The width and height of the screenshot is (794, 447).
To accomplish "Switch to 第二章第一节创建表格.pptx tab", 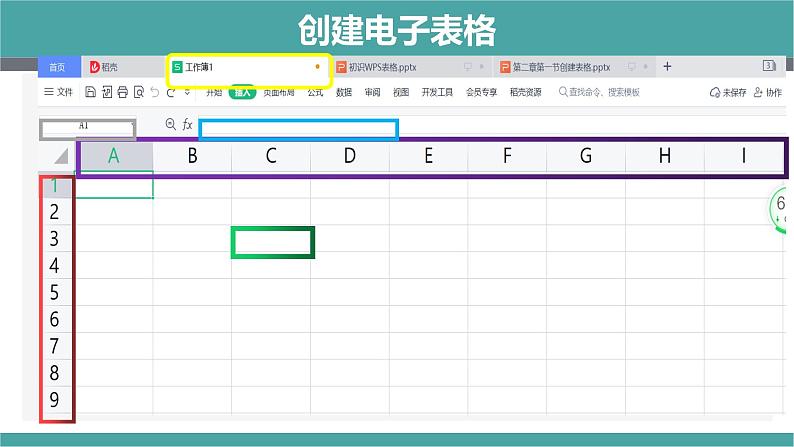I will click(575, 67).
